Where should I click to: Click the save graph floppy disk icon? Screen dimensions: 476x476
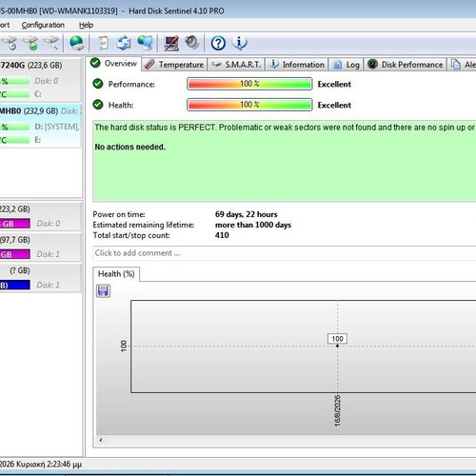pyautogui.click(x=104, y=290)
